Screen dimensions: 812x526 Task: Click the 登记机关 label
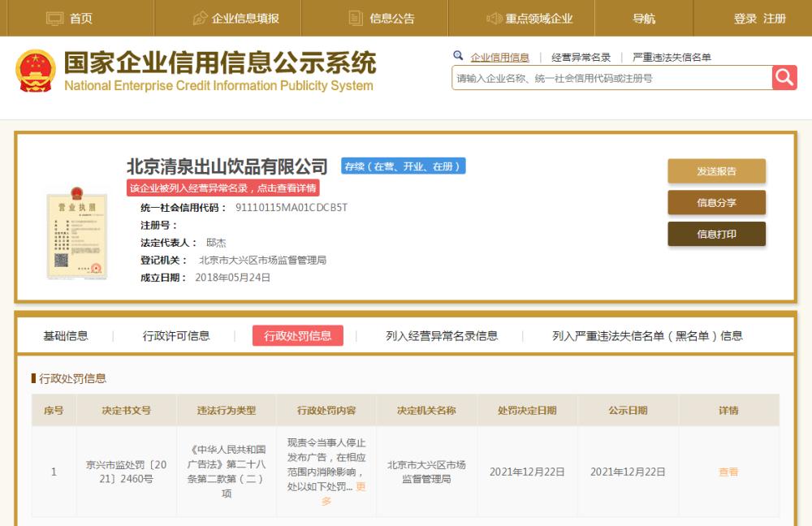(x=164, y=261)
